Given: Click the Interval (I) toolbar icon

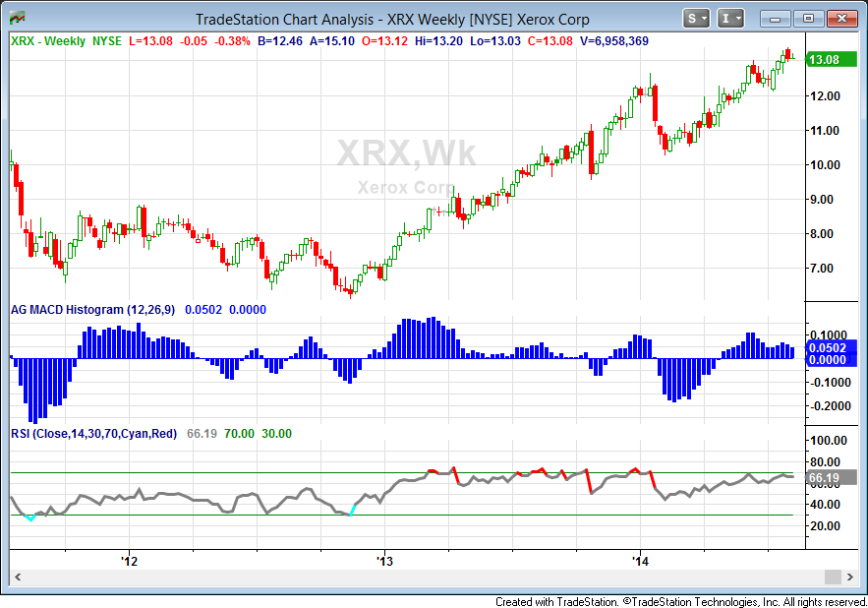Looking at the screenshot, I should [x=723, y=17].
